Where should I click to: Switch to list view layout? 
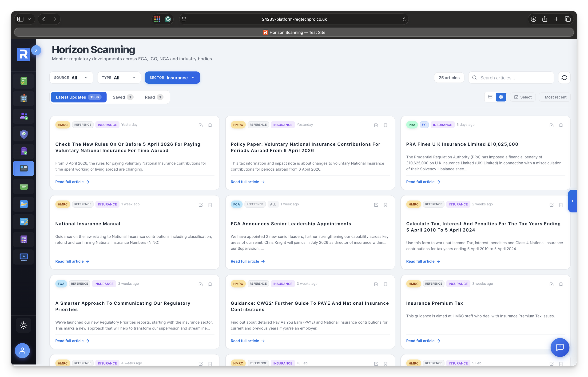click(x=490, y=97)
